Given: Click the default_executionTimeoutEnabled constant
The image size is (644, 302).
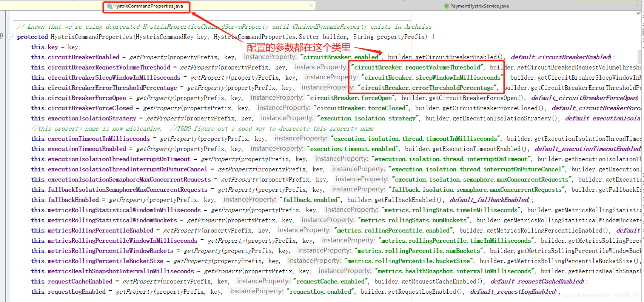Looking at the screenshot, I should coord(588,149).
